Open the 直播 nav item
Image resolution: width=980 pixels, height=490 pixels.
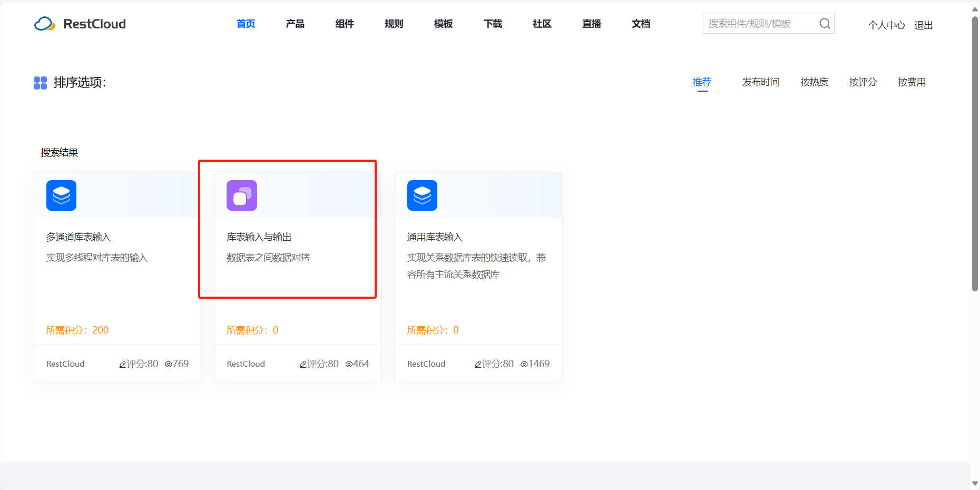(591, 24)
